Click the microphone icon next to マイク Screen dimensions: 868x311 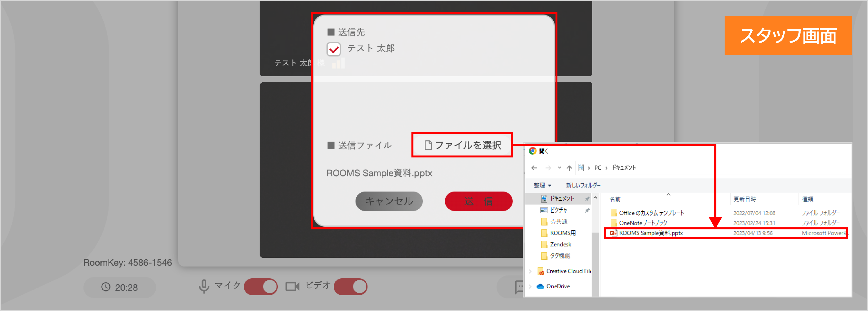[204, 286]
